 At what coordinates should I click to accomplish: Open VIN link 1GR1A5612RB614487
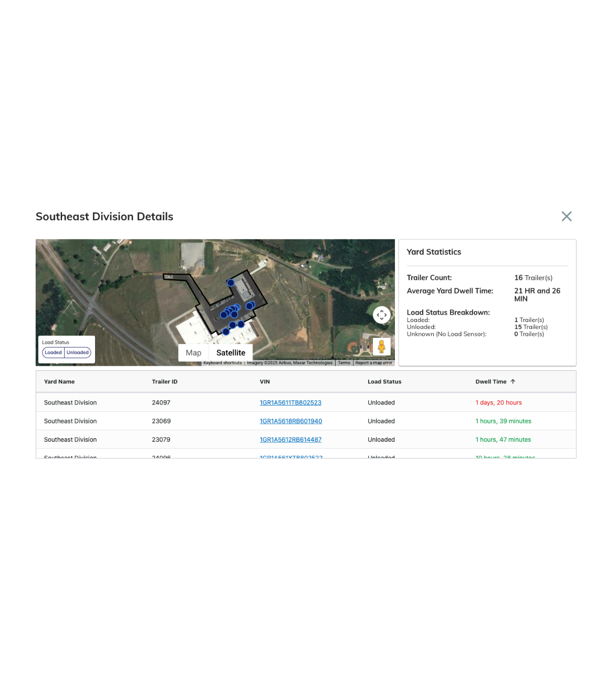click(x=290, y=440)
